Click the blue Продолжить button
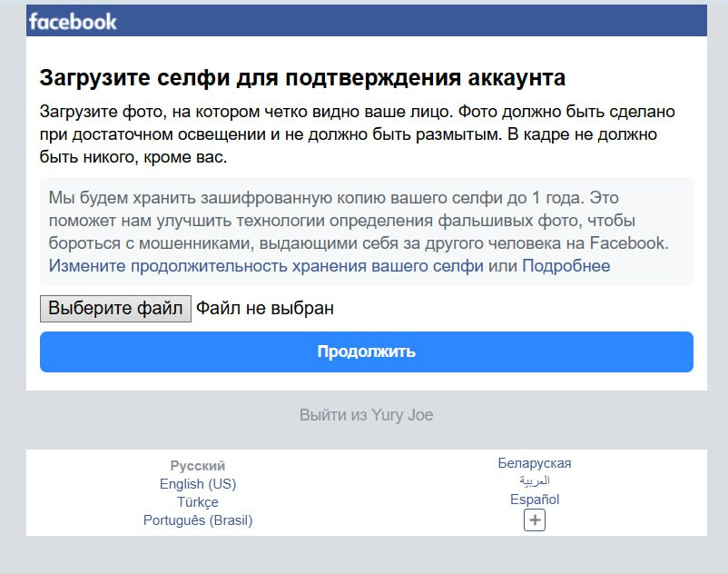The width and height of the screenshot is (728, 574). click(367, 351)
